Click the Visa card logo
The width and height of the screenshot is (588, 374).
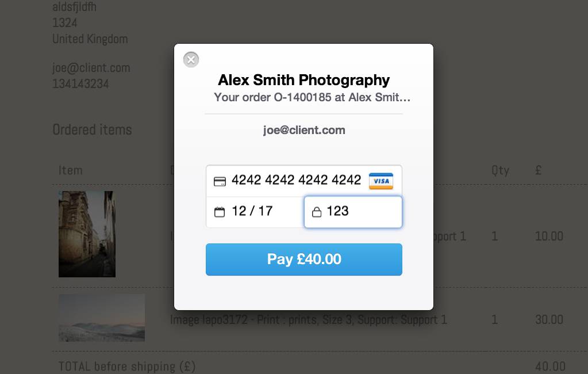pos(381,181)
